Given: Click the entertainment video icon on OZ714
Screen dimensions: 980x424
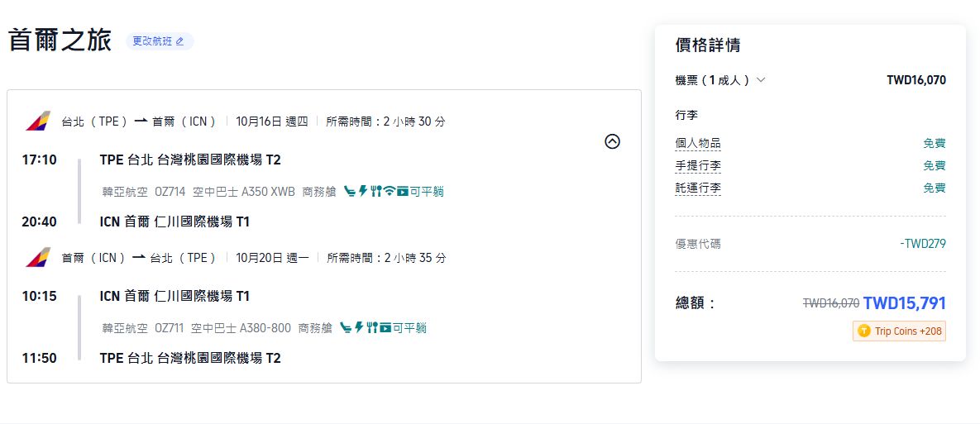Looking at the screenshot, I should 402,192.
